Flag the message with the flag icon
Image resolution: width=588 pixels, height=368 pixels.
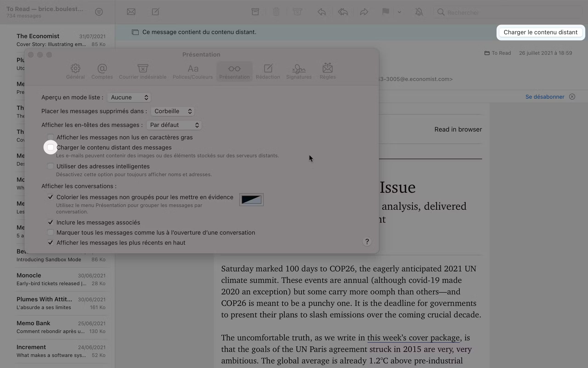(386, 11)
